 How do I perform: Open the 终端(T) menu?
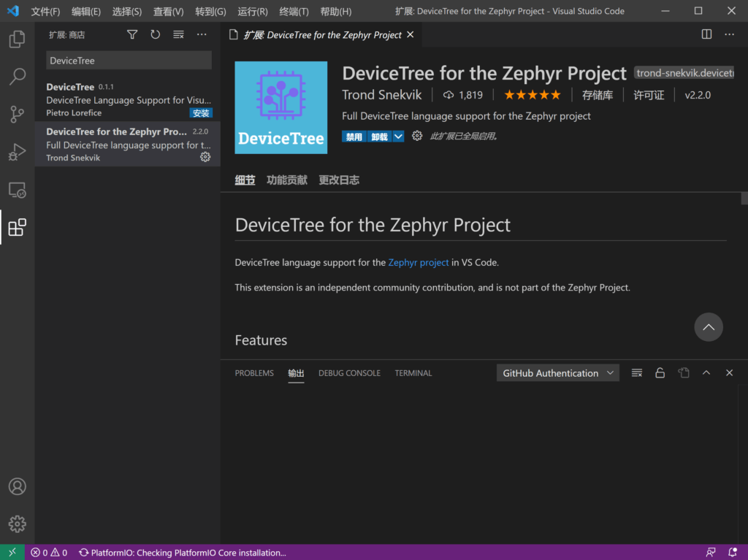tap(294, 12)
